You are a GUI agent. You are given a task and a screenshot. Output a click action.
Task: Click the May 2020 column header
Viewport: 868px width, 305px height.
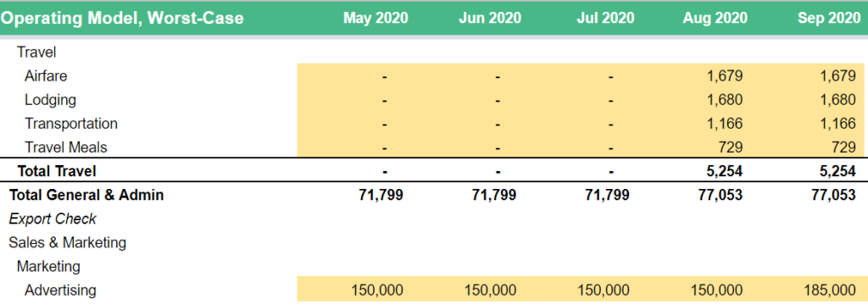[x=376, y=19]
